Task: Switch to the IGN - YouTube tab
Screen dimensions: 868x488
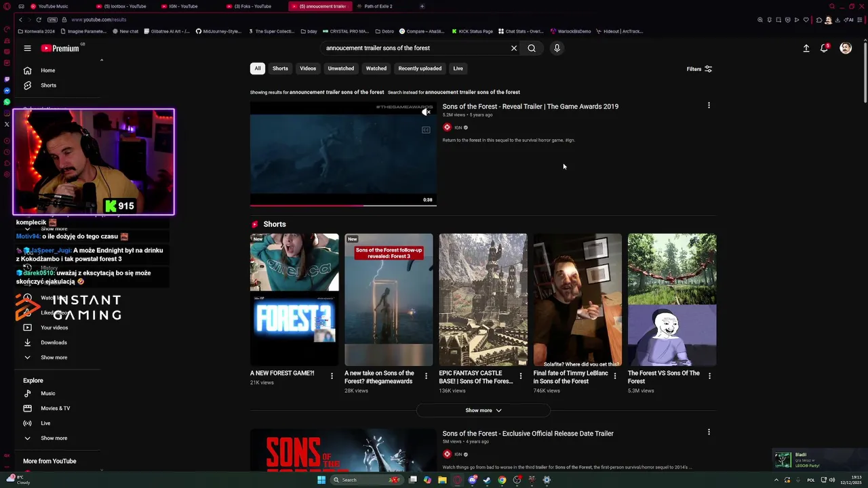Action: (183, 6)
